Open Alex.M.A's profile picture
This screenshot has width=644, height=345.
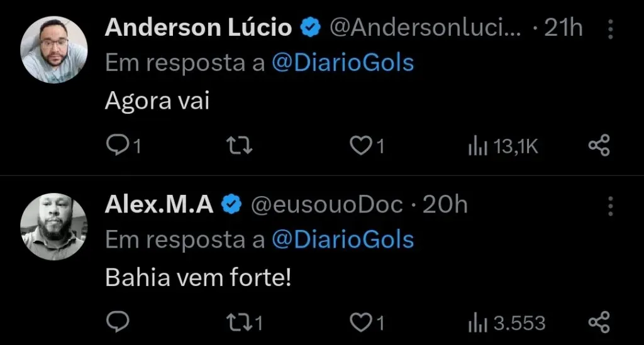54,226
